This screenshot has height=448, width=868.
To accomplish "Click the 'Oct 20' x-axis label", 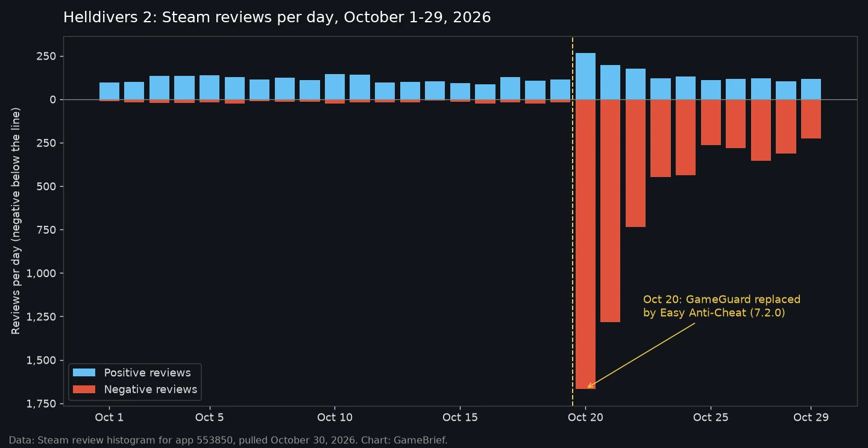I will (585, 417).
